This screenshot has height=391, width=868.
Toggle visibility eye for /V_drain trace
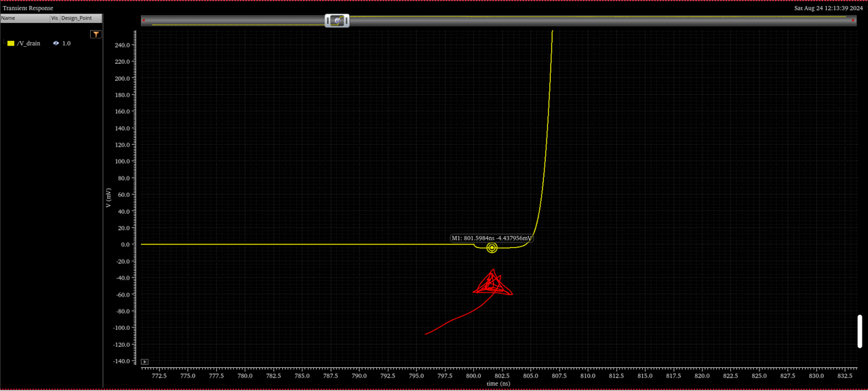coord(56,43)
